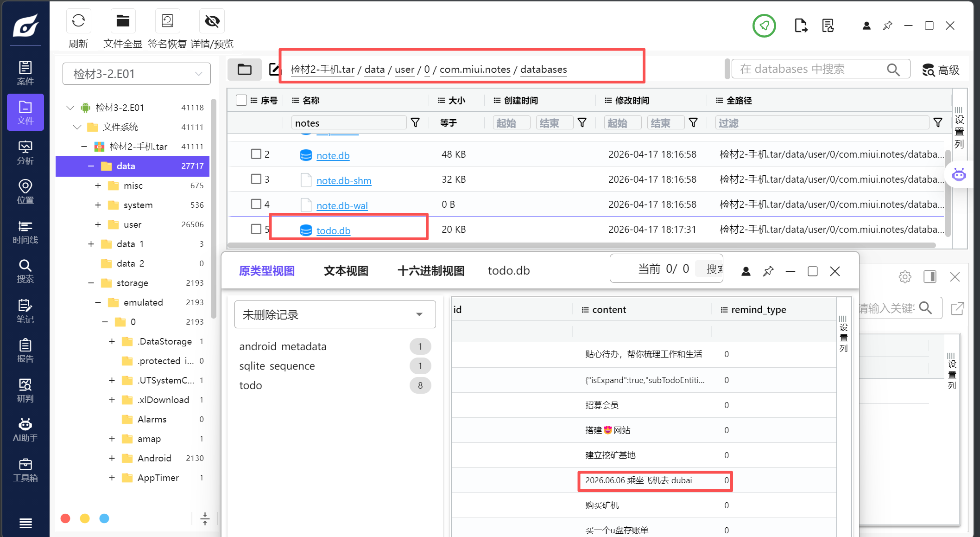Open the 研判 sidebar section
The width and height of the screenshot is (980, 537).
[25, 390]
